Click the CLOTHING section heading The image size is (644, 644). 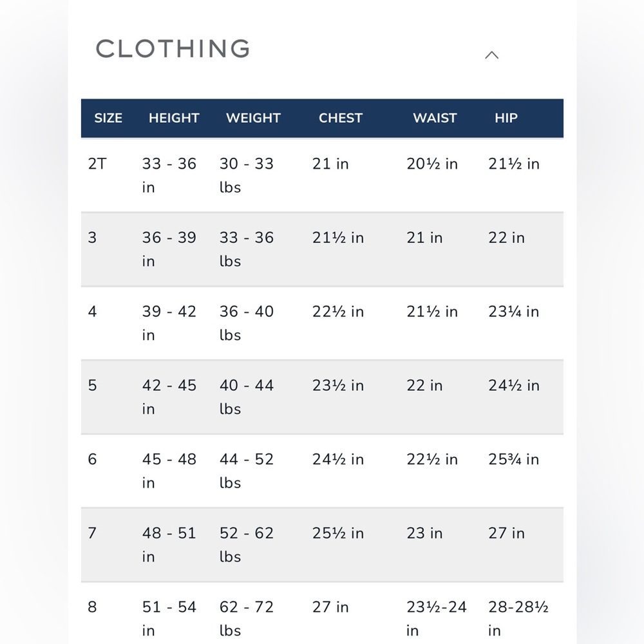point(173,49)
